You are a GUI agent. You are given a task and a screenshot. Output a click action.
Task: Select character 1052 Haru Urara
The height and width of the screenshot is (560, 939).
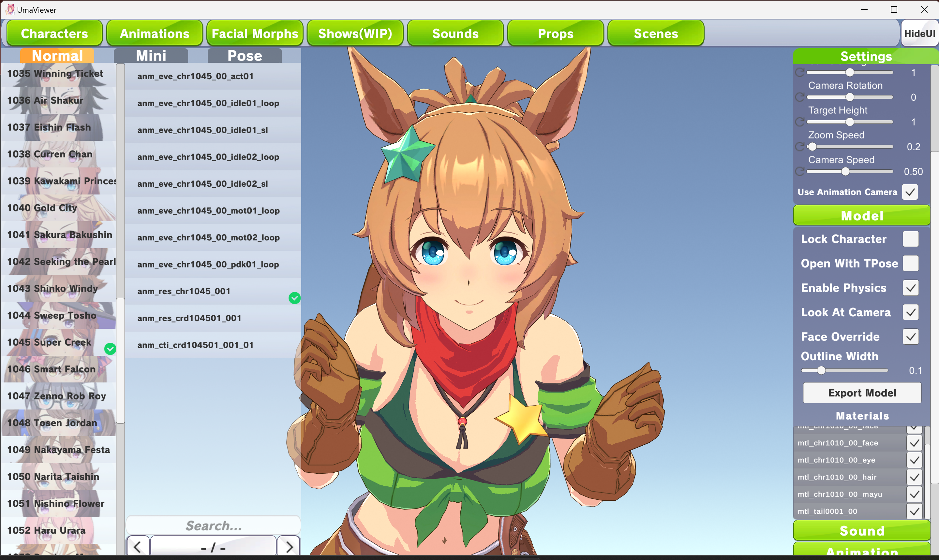click(58, 530)
